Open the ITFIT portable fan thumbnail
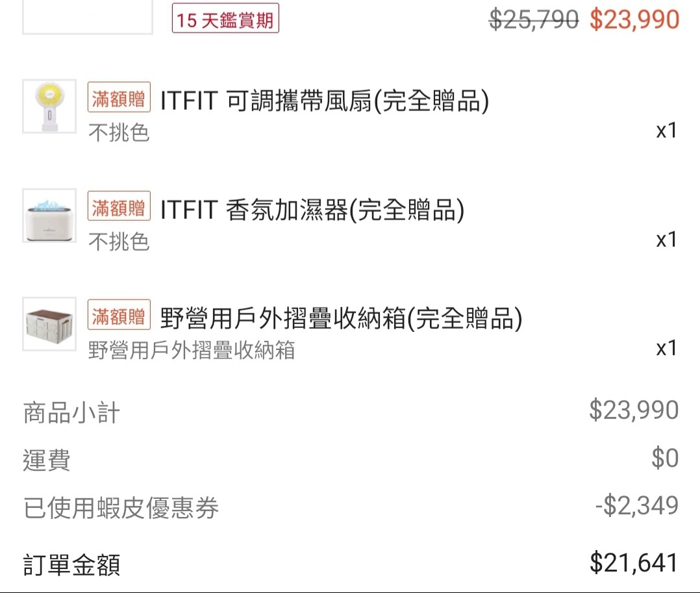 (x=49, y=107)
